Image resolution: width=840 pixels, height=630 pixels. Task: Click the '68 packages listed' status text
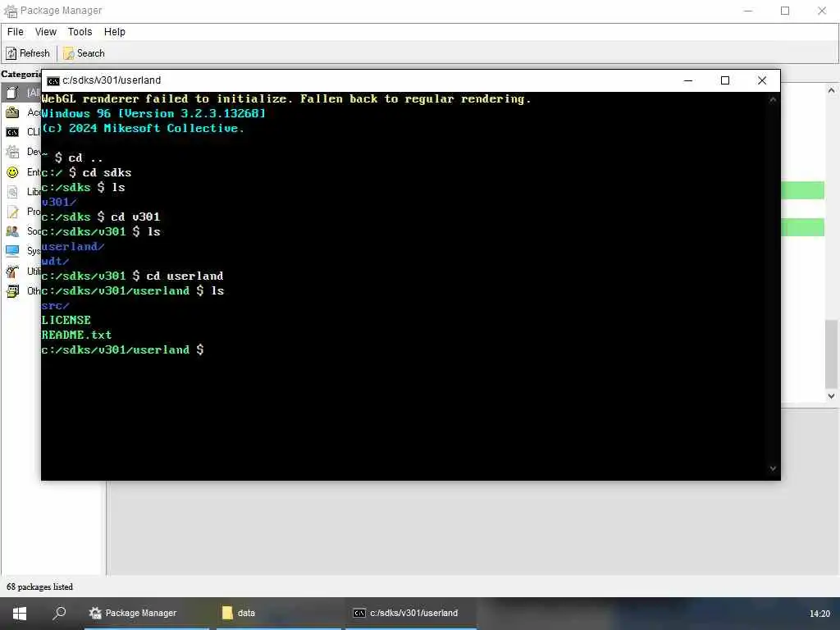(x=39, y=587)
